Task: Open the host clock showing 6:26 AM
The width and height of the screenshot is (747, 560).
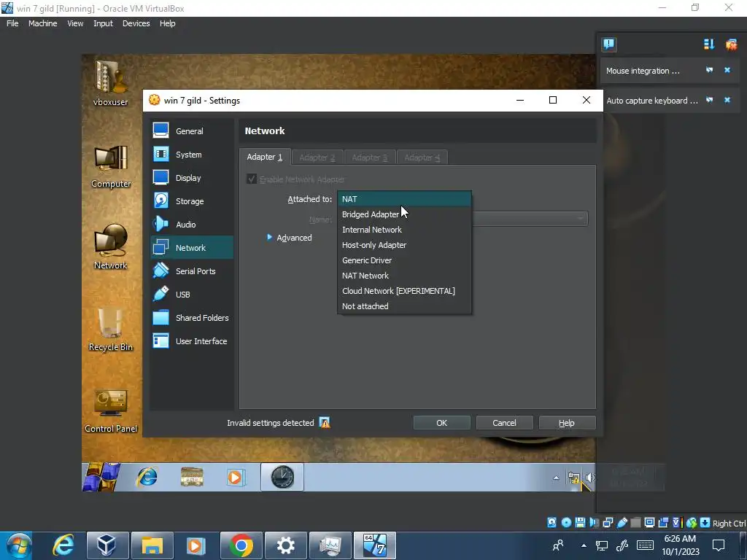Action: pos(681,545)
